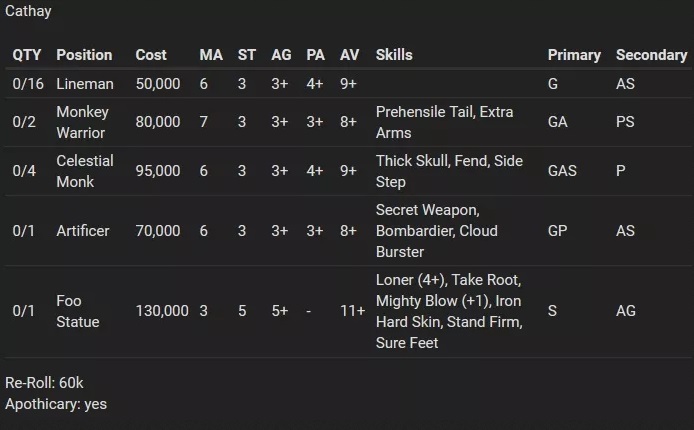Click the Position column header
Viewport: 694px width, 430px height.
84,55
